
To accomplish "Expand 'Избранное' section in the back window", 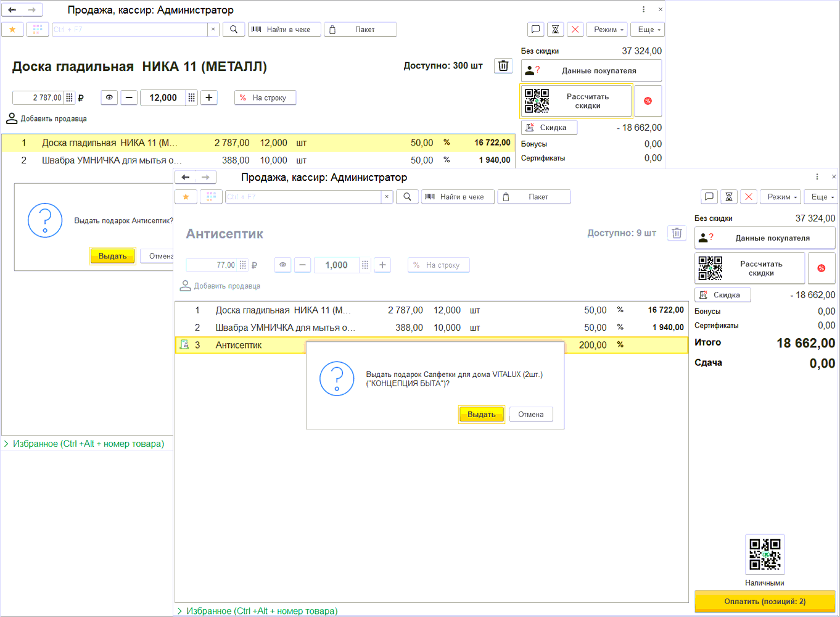I will pyautogui.click(x=84, y=444).
